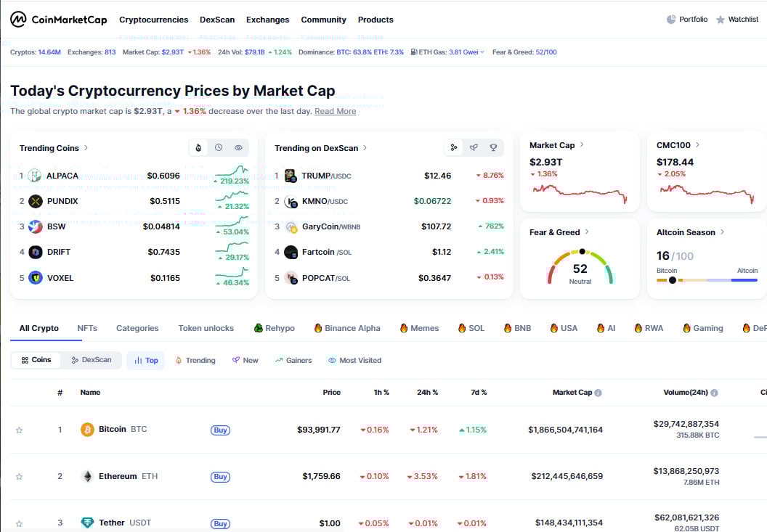The height and width of the screenshot is (532, 767).
Task: Expand the Fear & Greed card chevron
Action: pos(586,232)
